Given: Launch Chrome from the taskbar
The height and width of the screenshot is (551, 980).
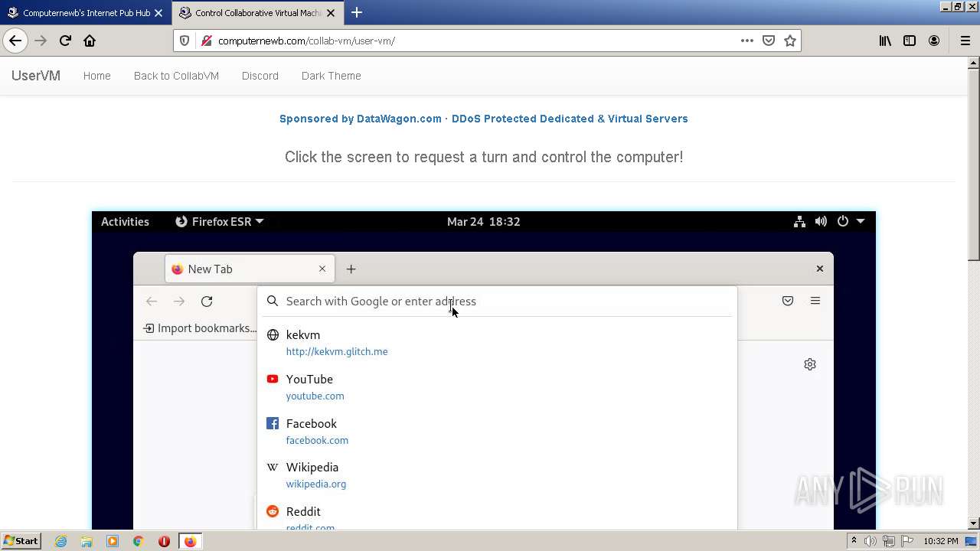Looking at the screenshot, I should coord(138,541).
